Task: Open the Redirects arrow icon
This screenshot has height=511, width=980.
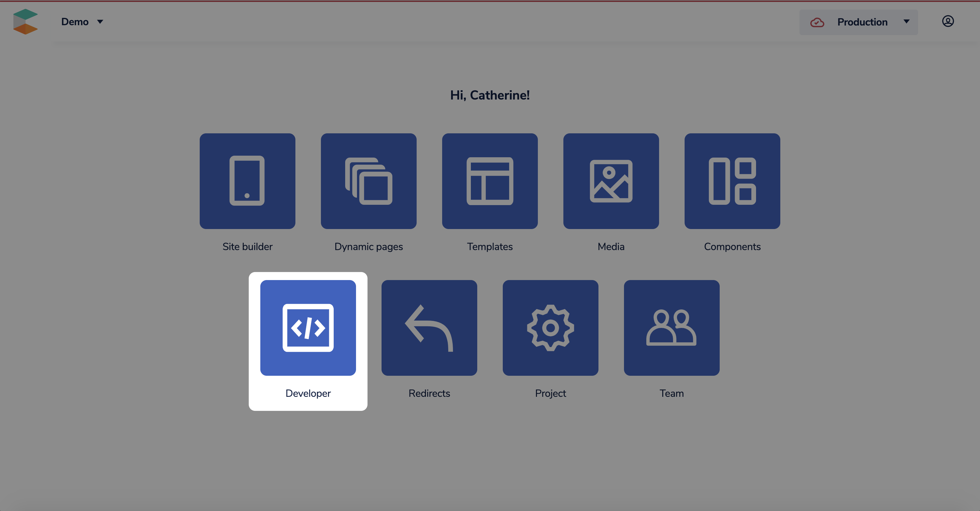Action: point(429,328)
